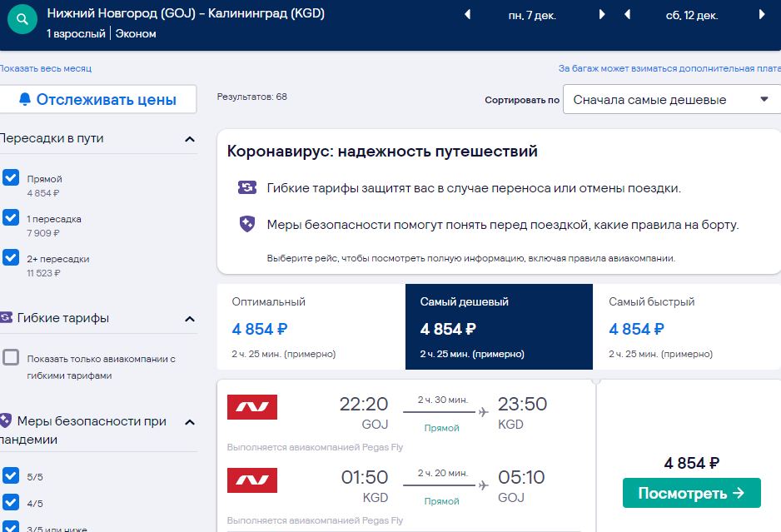Open Показать весь месяц link
Image resolution: width=781 pixels, height=532 pixels.
[x=45, y=68]
